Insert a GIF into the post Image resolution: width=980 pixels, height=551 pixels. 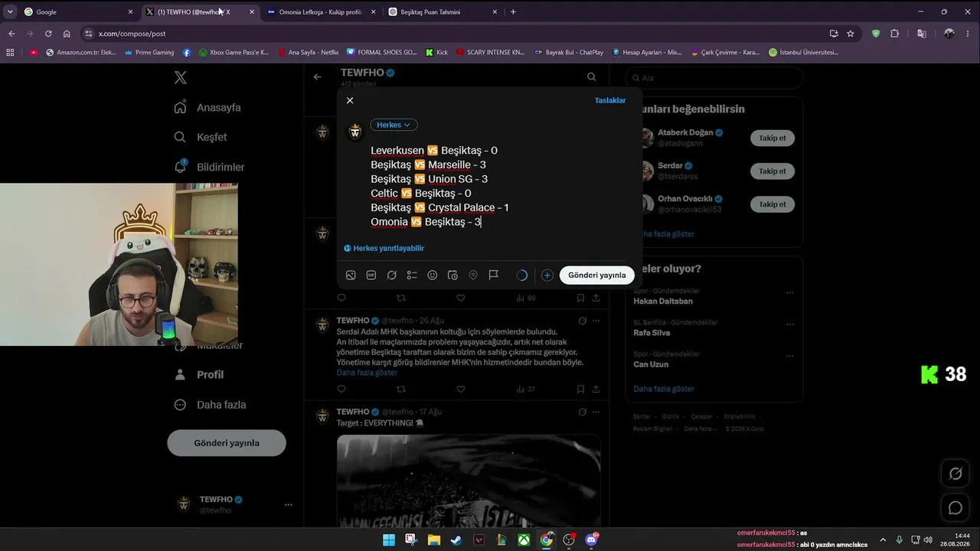click(x=371, y=275)
